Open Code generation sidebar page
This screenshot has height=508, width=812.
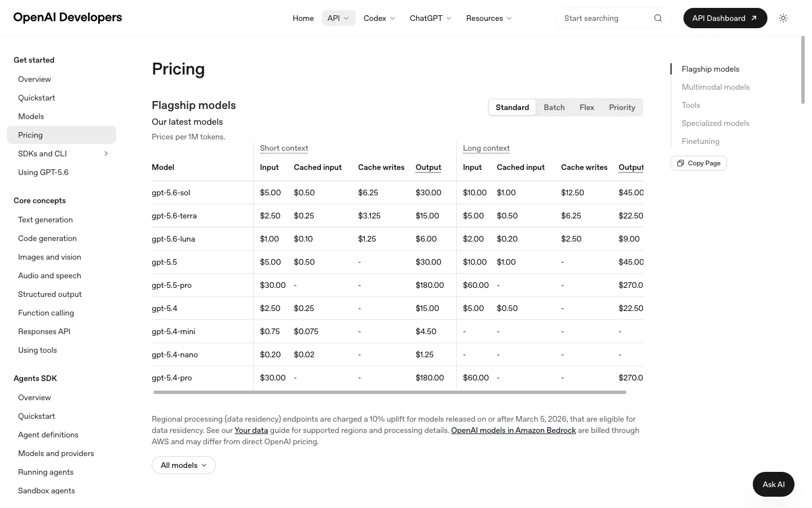(x=61, y=238)
